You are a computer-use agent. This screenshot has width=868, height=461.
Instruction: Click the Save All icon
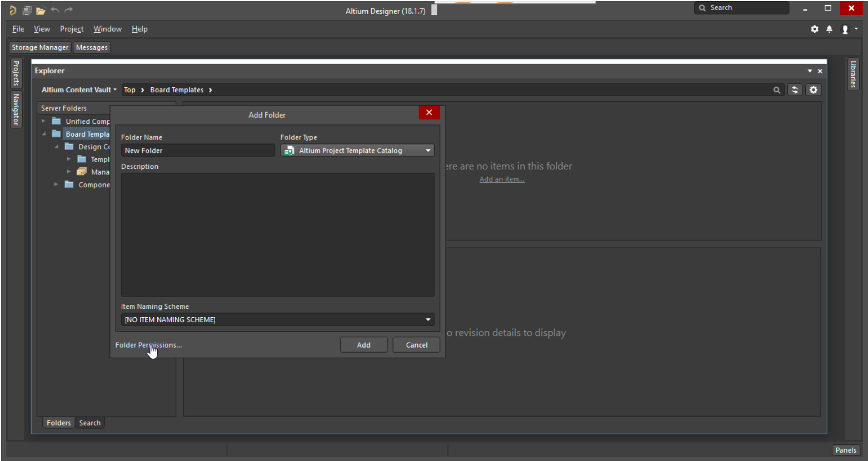click(x=27, y=10)
